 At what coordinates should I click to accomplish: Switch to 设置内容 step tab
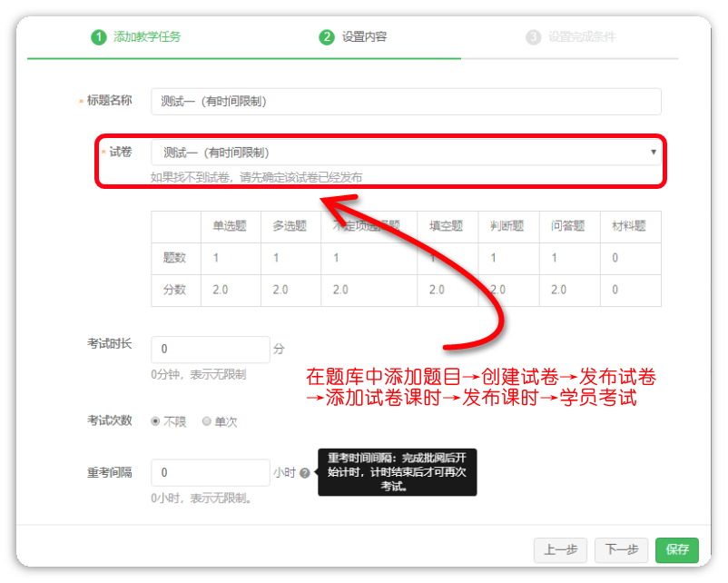[x=364, y=37]
